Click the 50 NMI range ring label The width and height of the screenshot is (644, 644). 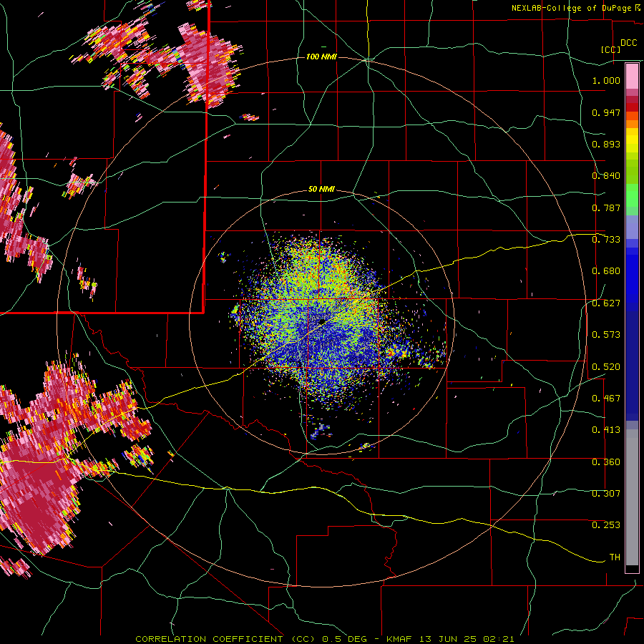click(x=321, y=190)
